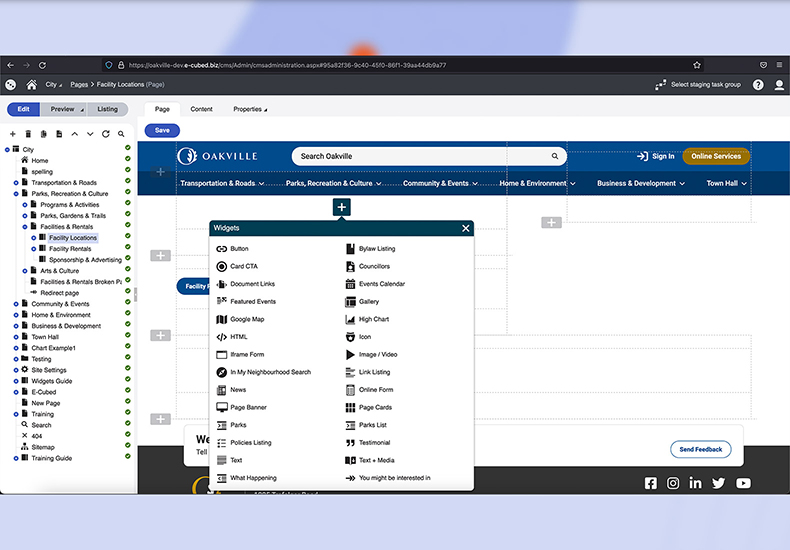This screenshot has height=550, width=790.
Task: Click into the Search Oakville field
Action: [420, 156]
